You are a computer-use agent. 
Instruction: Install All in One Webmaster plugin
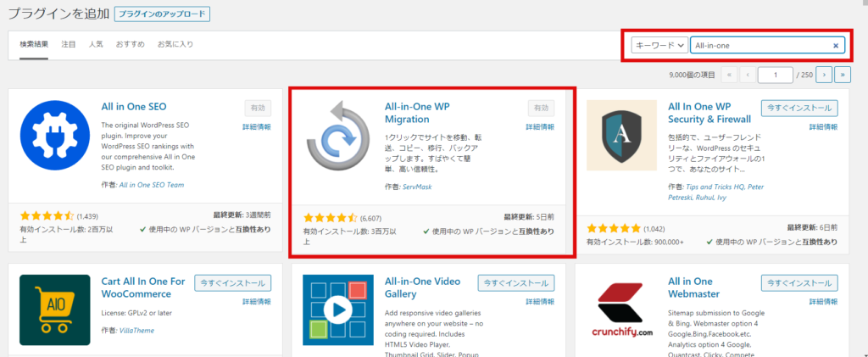[x=799, y=283]
